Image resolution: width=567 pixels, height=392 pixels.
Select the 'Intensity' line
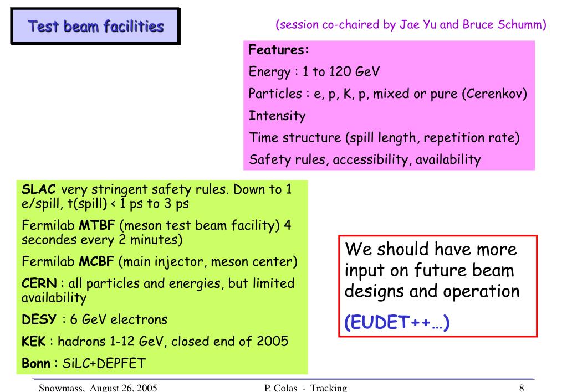pyautogui.click(x=277, y=116)
